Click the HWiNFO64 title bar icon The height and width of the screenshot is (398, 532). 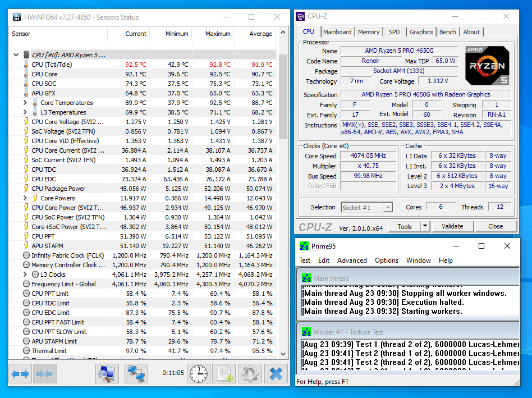click(17, 17)
